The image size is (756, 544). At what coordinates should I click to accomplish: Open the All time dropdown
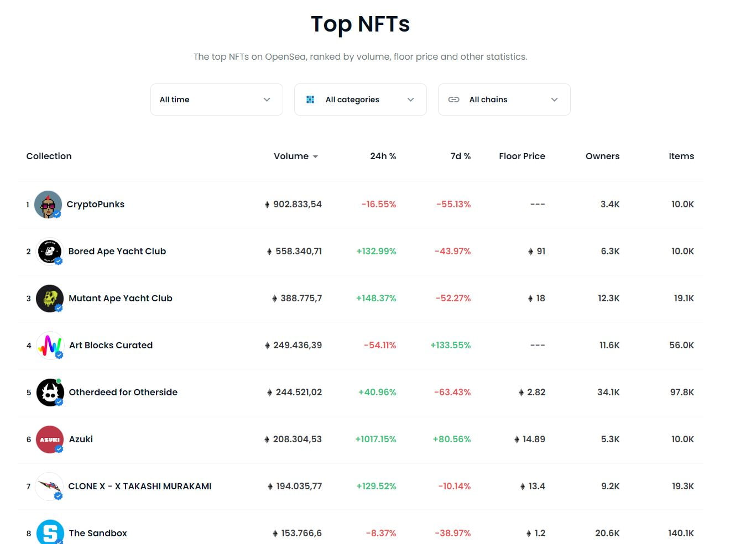tap(217, 100)
